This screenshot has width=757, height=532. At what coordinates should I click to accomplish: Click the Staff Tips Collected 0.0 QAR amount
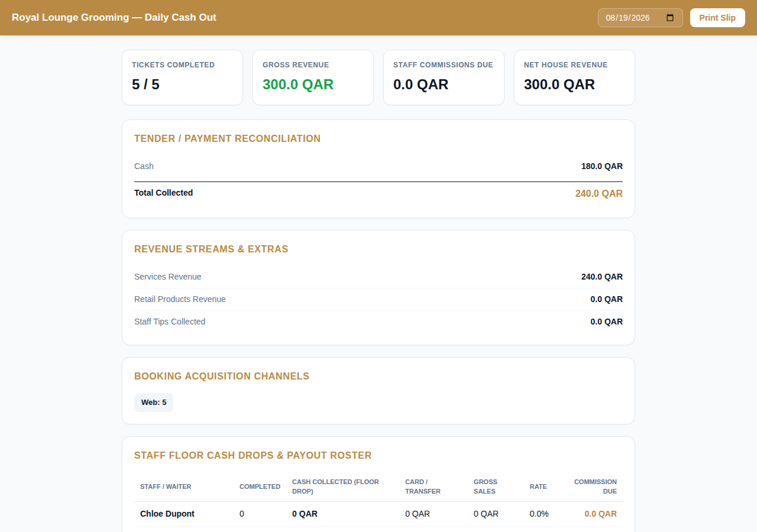point(607,322)
